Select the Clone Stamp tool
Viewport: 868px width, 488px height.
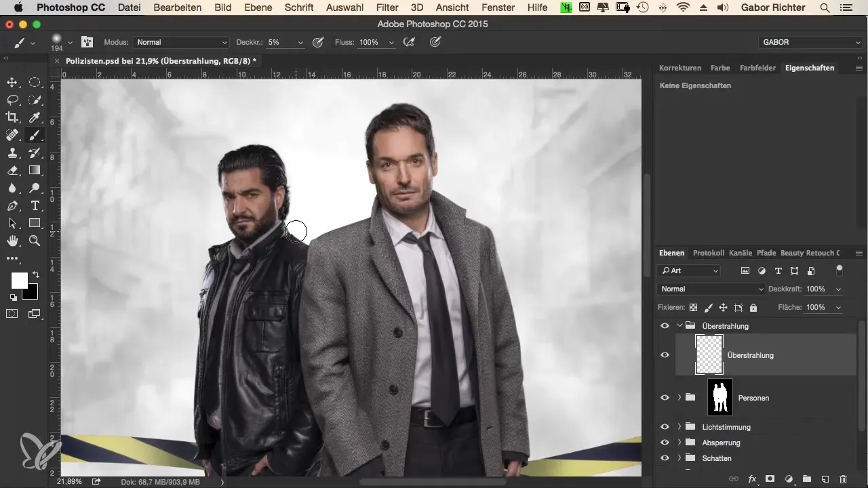(12, 153)
